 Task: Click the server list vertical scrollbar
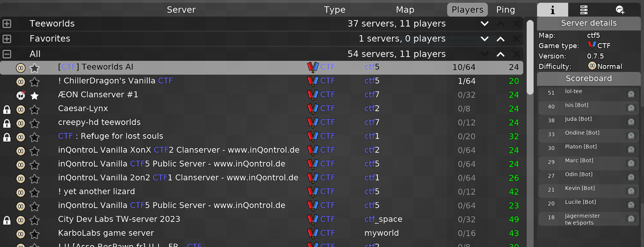pyautogui.click(x=530, y=57)
